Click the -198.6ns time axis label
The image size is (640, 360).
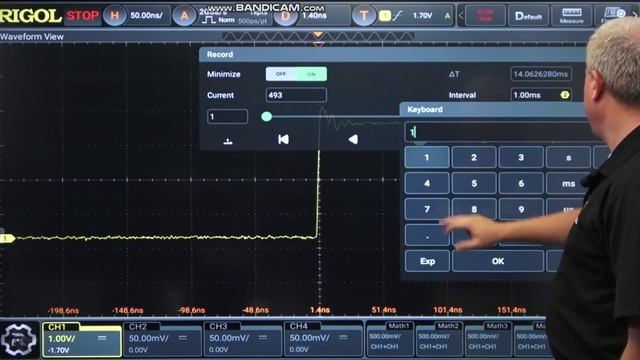pyautogui.click(x=63, y=311)
